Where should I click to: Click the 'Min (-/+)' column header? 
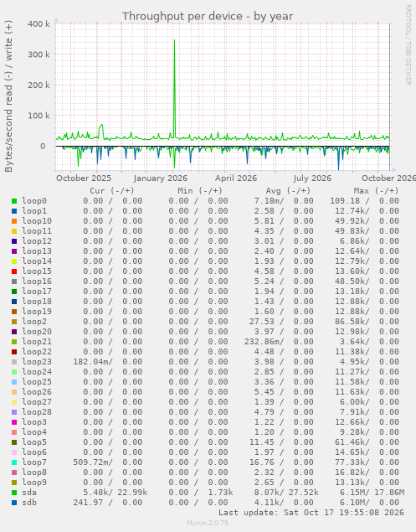(200, 191)
